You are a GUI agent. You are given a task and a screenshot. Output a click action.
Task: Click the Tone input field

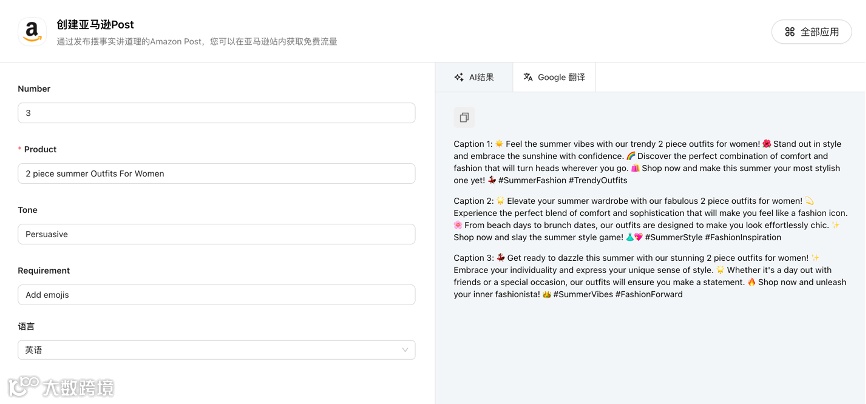point(216,234)
